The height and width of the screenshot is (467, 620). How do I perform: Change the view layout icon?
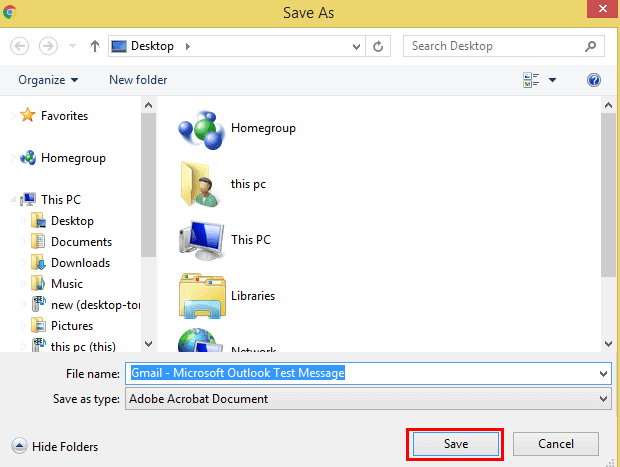[531, 80]
